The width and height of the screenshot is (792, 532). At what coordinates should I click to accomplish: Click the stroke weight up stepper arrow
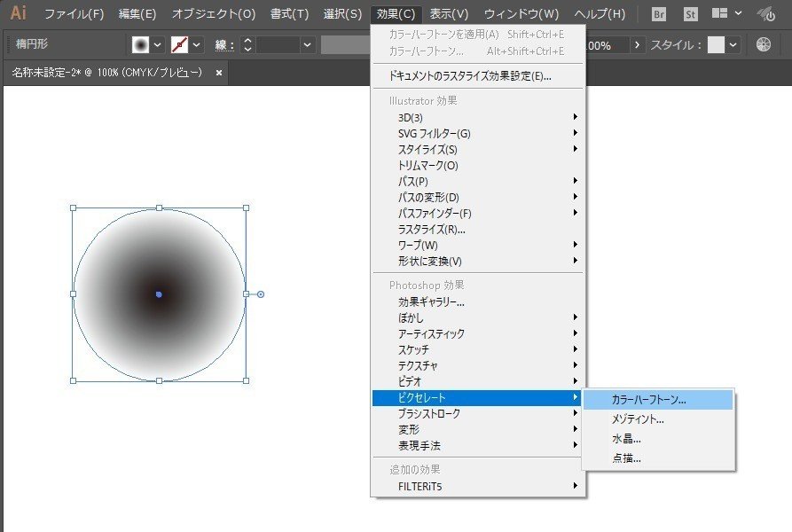[247, 39]
